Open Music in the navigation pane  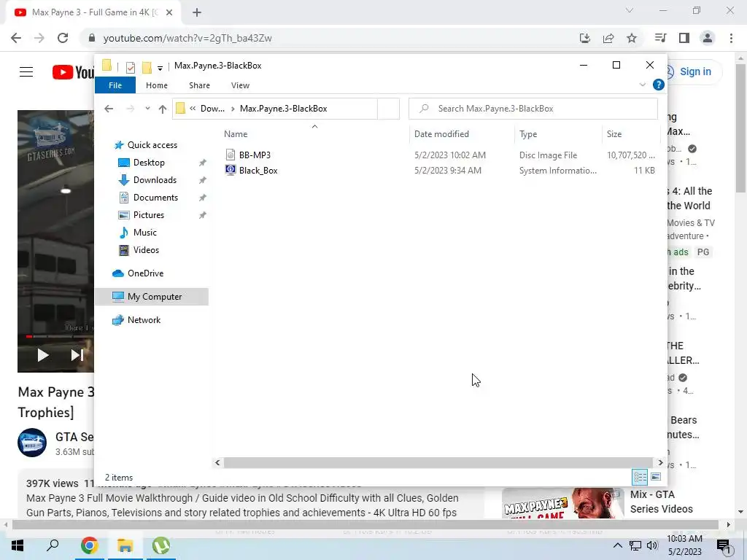145,233
